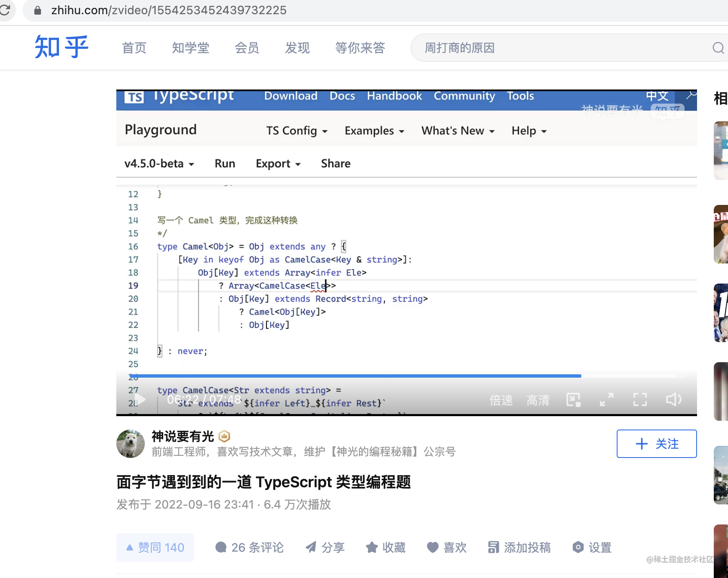728x578 pixels.
Task: Open 等你来答 navigation item
Action: pos(360,48)
